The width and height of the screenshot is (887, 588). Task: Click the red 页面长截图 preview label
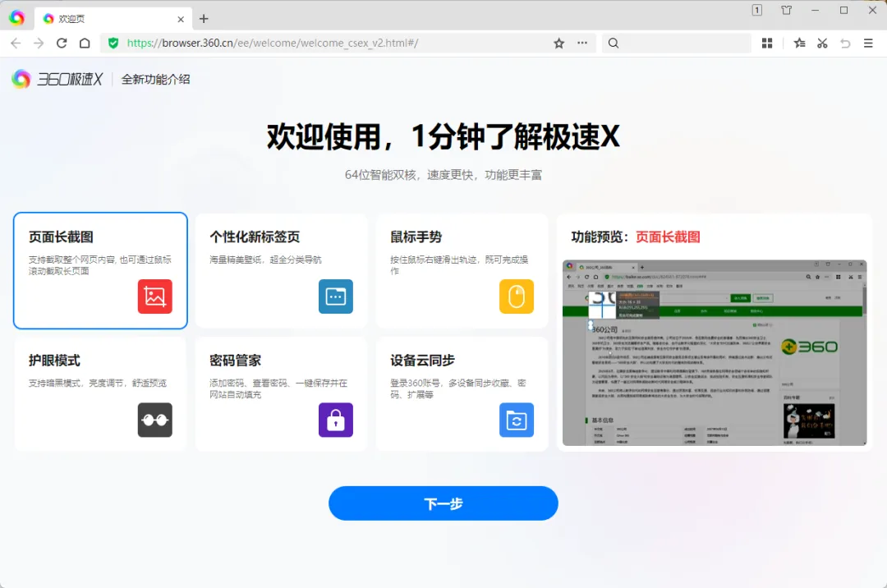click(668, 237)
